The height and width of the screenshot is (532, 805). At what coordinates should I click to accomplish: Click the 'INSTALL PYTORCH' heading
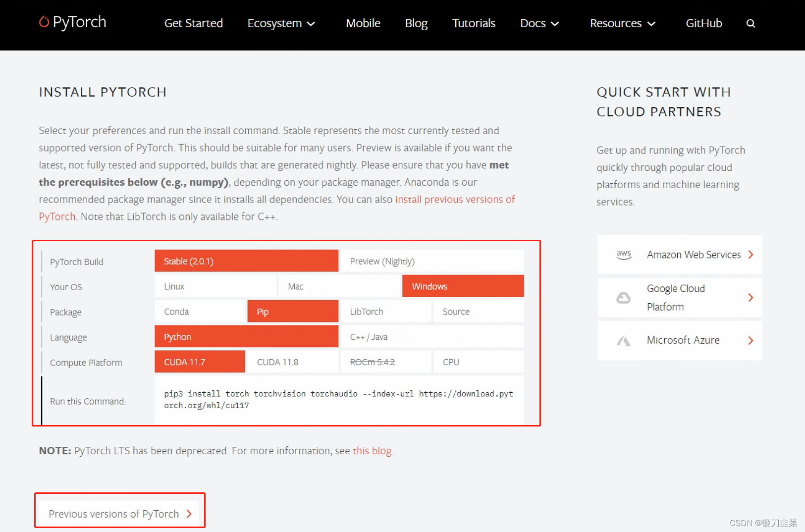click(x=103, y=92)
